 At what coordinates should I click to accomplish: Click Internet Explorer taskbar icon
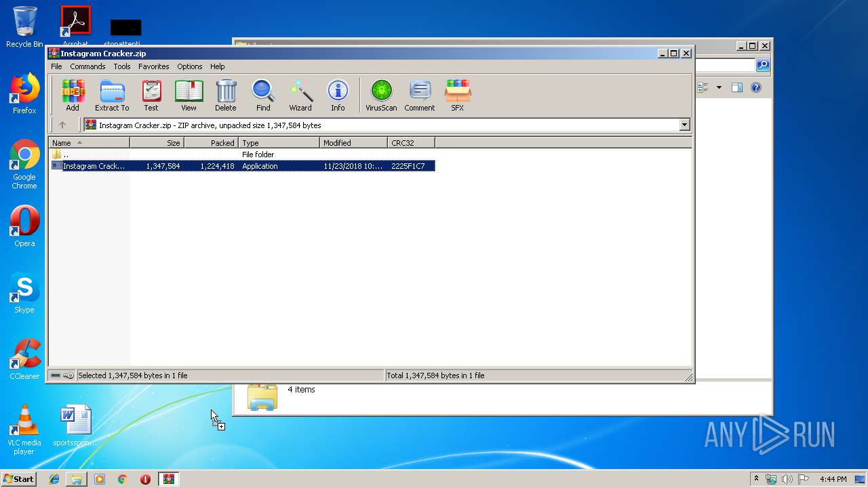(54, 479)
